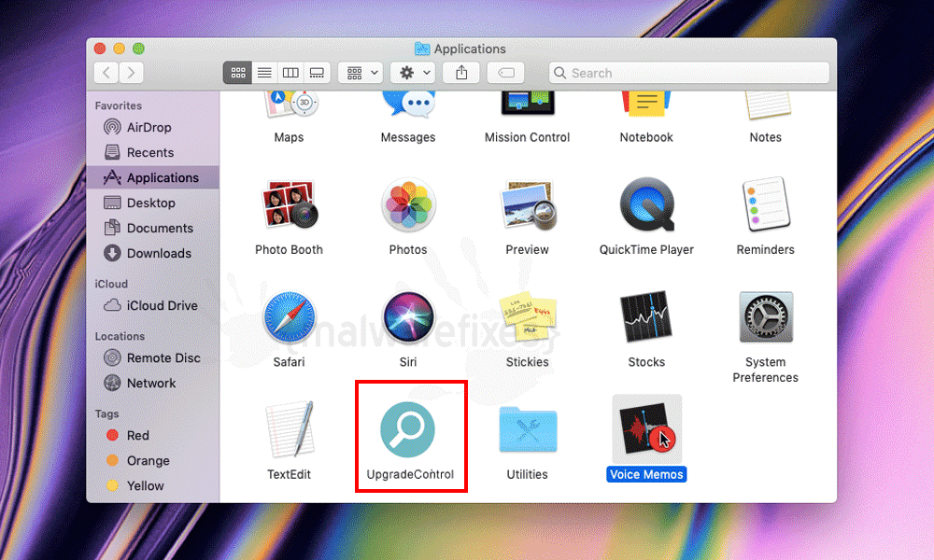Open AirDrop in the sidebar
The height and width of the screenshot is (560, 934).
point(152,127)
